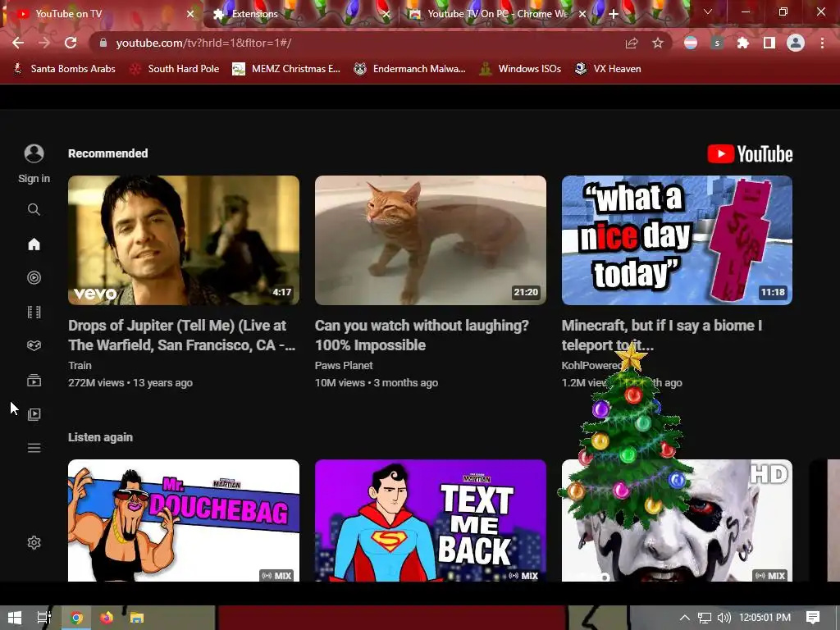
Task: Expand the tab search chevron
Action: point(708,11)
